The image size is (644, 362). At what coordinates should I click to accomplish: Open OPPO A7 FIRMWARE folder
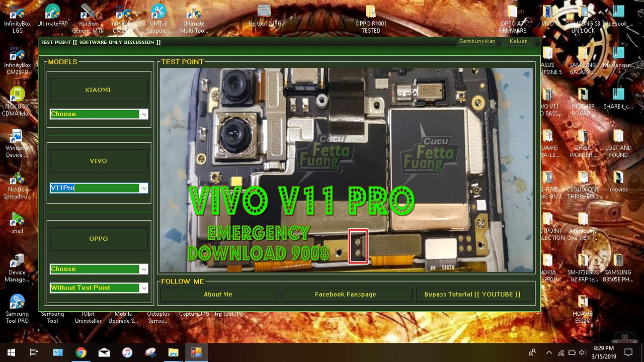point(512,18)
